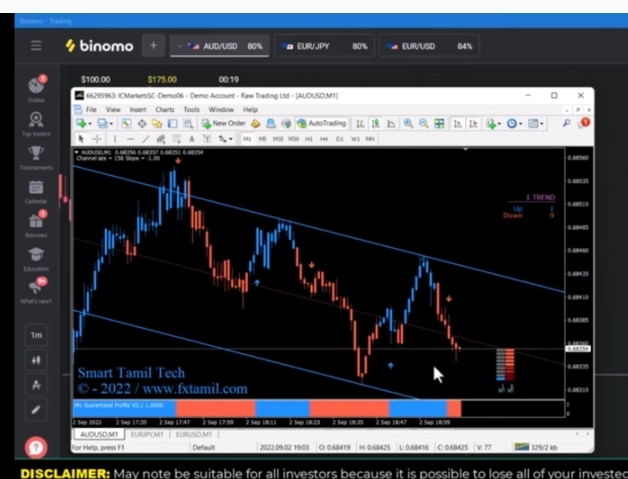Select the trendline drawing tool
Viewport: 628px width, 479px height.
(x=146, y=139)
